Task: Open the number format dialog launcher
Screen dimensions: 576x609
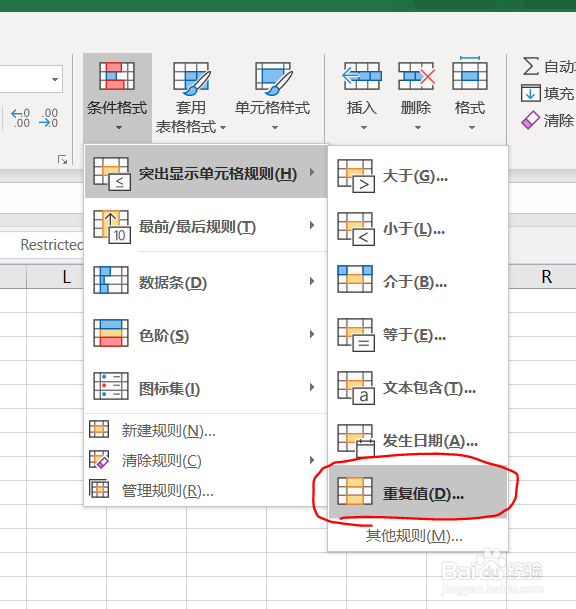Action: click(62, 160)
